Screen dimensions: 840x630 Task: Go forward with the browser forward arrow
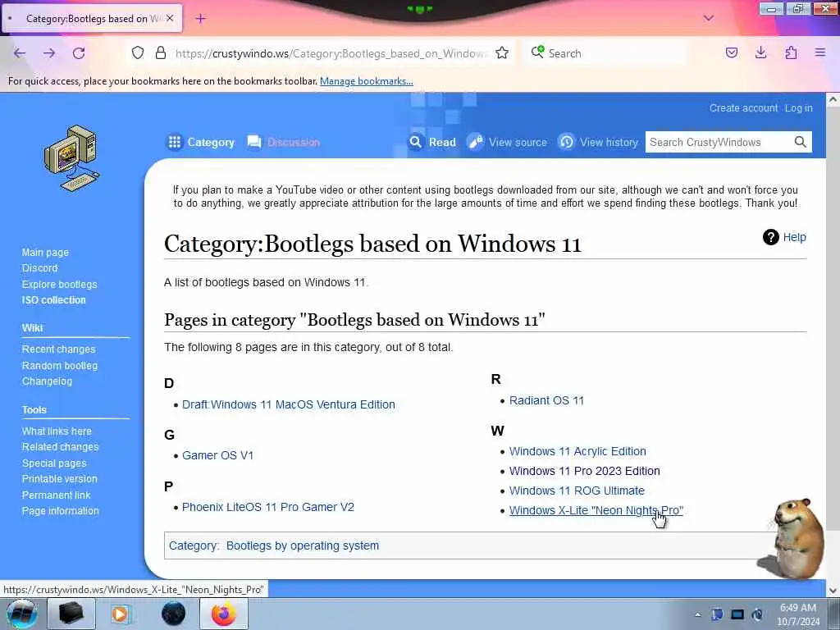[49, 53]
